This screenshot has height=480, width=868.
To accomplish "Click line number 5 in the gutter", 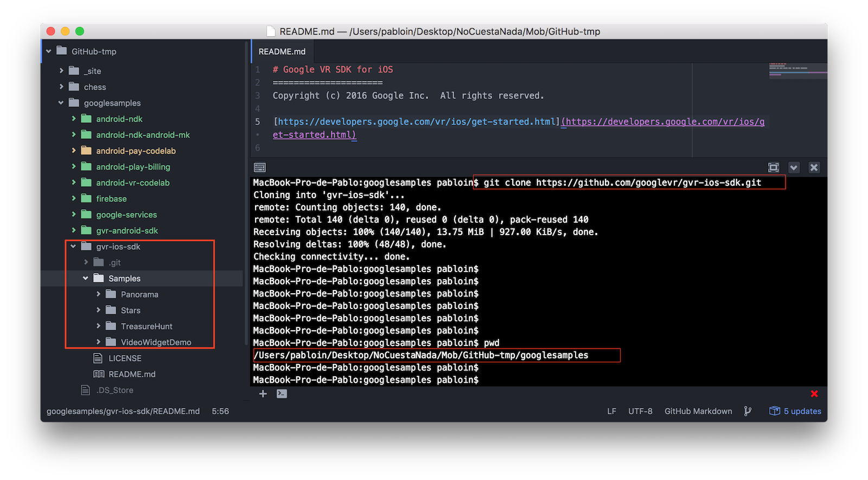I will click(258, 122).
